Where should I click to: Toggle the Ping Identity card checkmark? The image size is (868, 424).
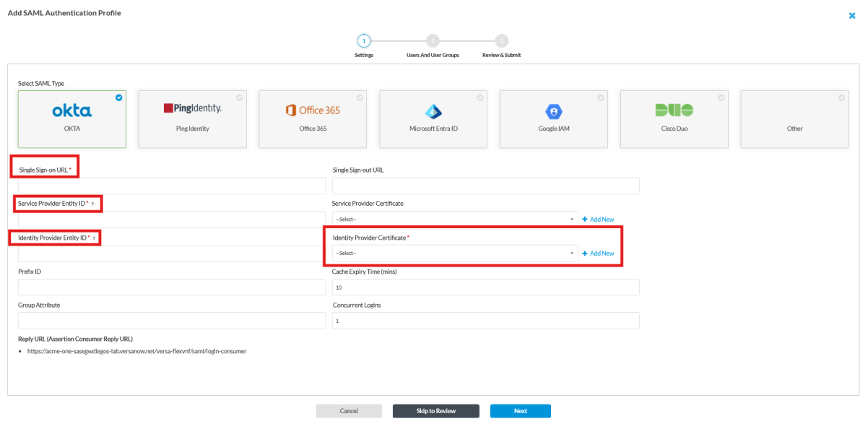point(239,97)
